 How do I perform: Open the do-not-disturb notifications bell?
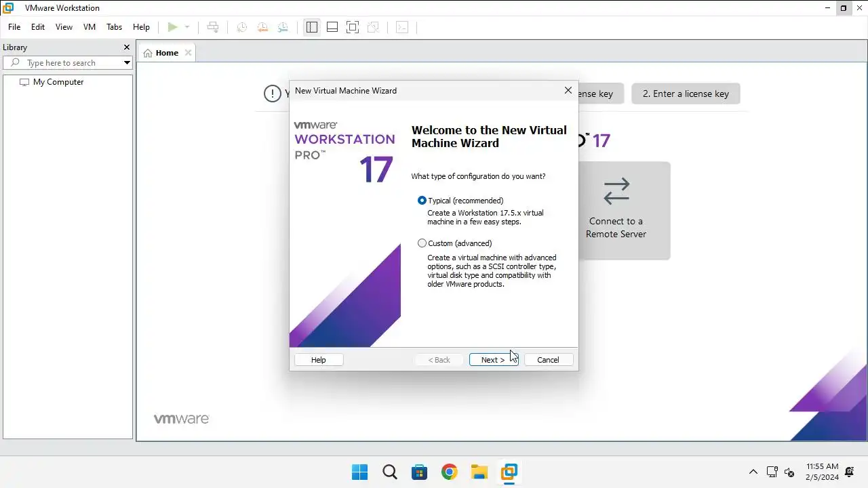point(850,472)
